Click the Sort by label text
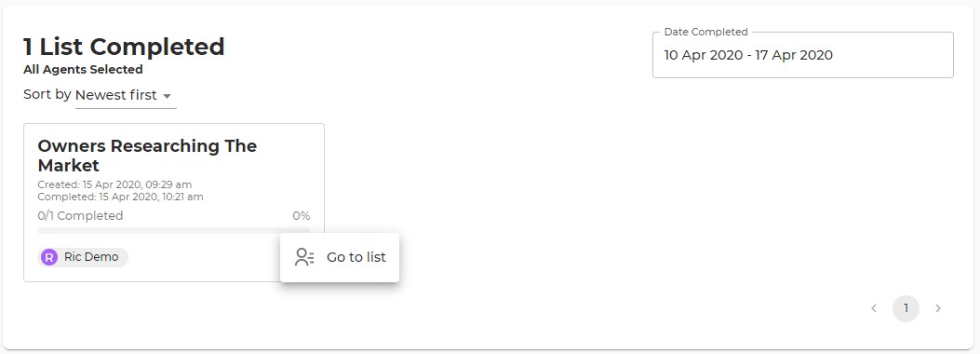Image resolution: width=980 pixels, height=354 pixels. (47, 94)
